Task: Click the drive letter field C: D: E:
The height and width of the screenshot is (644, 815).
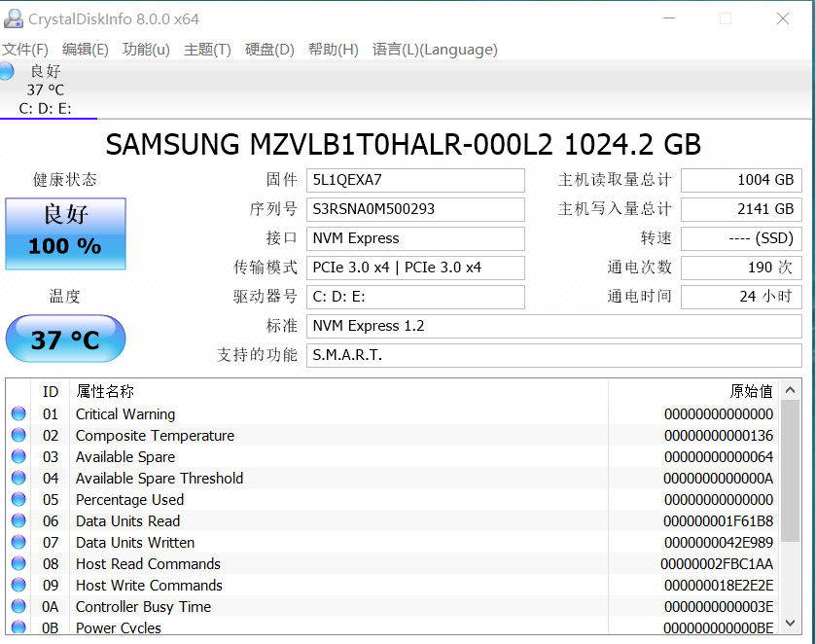Action: click(415, 297)
